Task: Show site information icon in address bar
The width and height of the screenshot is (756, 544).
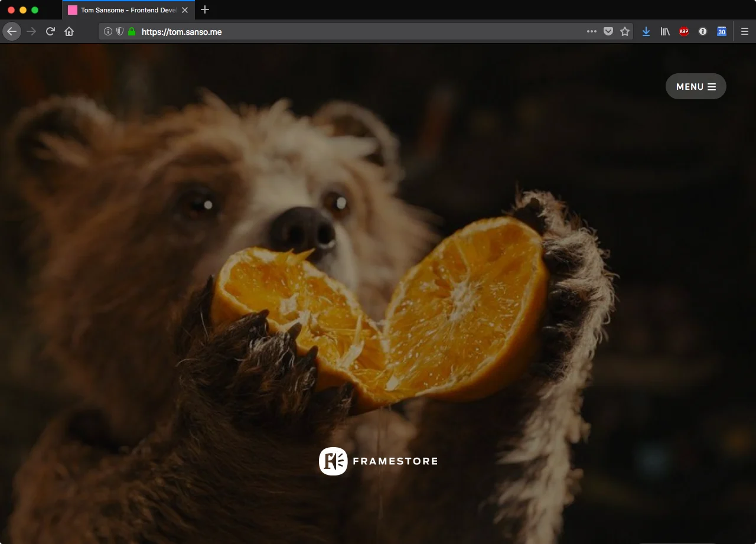Action: (108, 31)
